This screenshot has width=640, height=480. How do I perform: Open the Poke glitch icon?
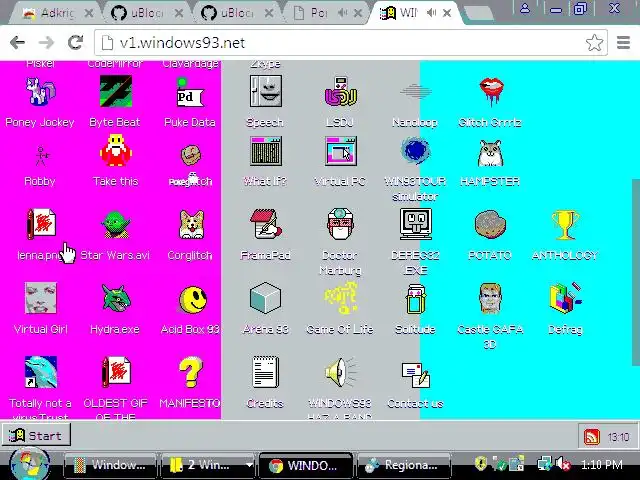click(x=191, y=156)
